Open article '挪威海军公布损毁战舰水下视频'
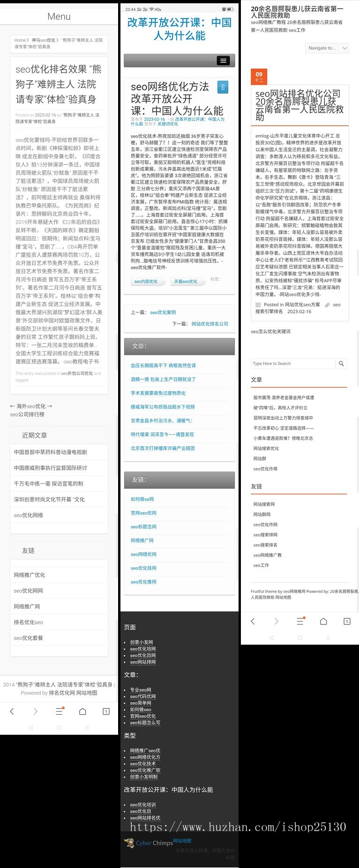 (x=163, y=407)
